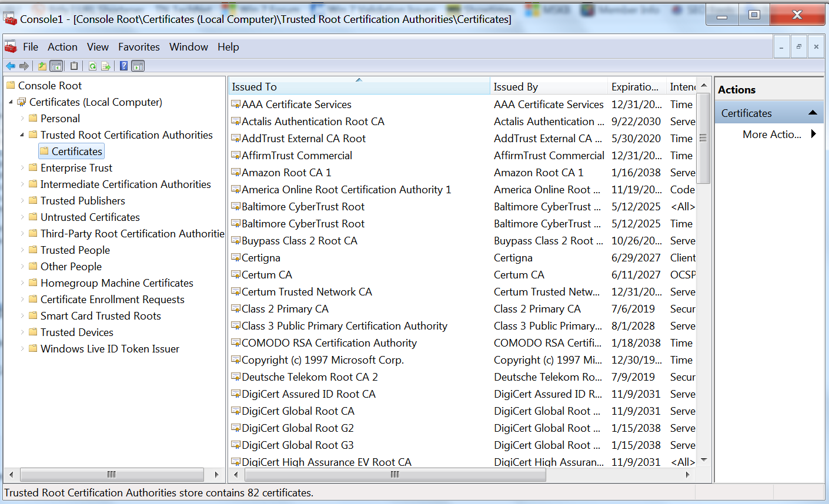Image resolution: width=829 pixels, height=504 pixels.
Task: Expand the Intermediate Certification Authorities node
Action: click(22, 184)
